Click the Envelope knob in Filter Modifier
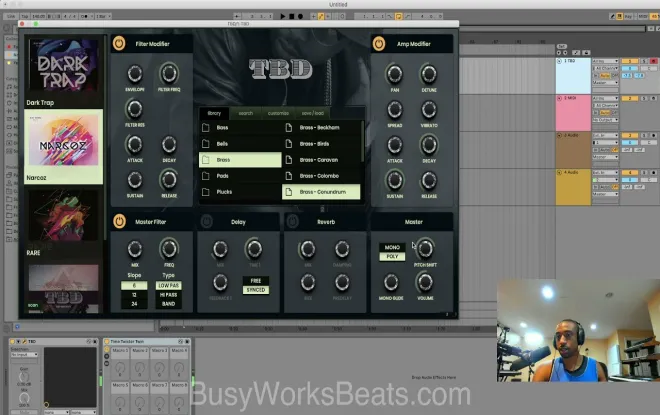The image size is (660, 415). point(135,74)
